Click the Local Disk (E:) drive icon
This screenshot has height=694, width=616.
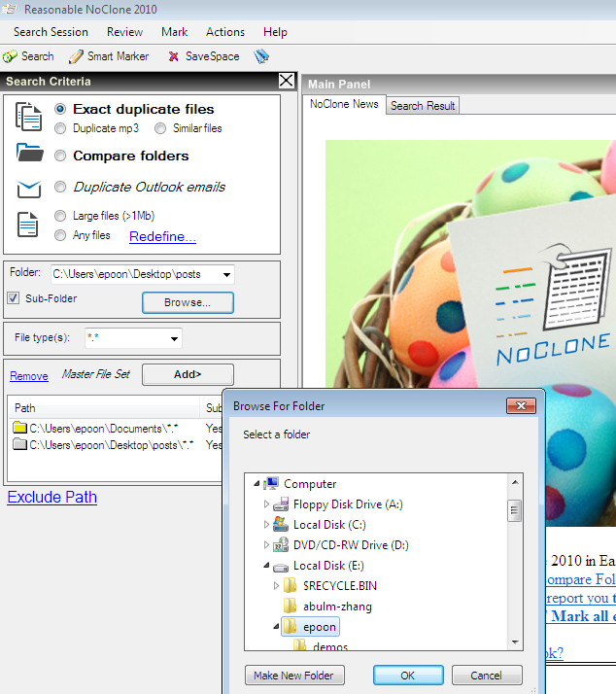pos(281,567)
